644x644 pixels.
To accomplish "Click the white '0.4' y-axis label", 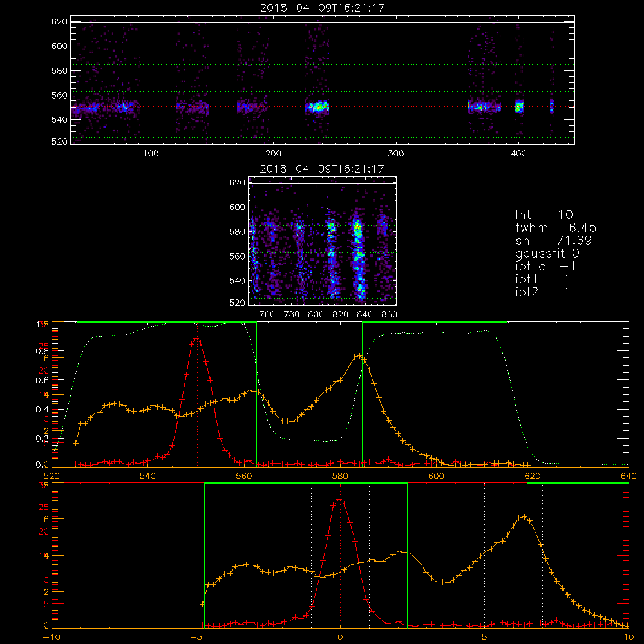I will coord(42,410).
